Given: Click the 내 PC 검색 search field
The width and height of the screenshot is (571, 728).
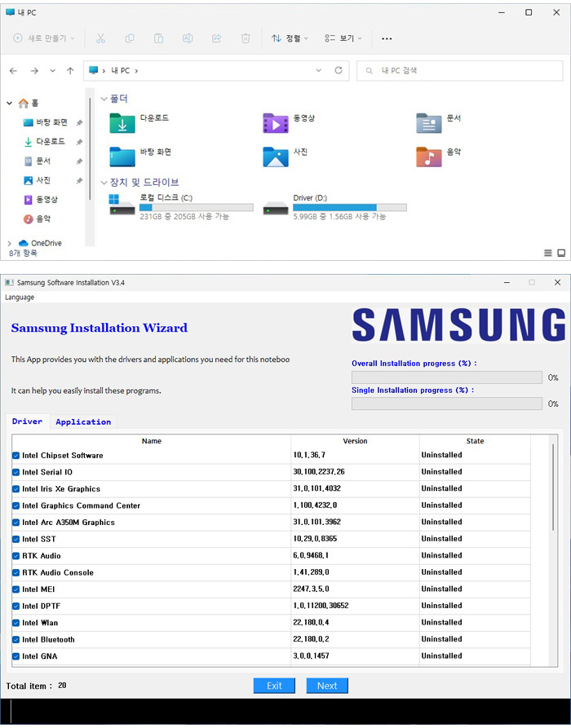Looking at the screenshot, I should [x=460, y=71].
